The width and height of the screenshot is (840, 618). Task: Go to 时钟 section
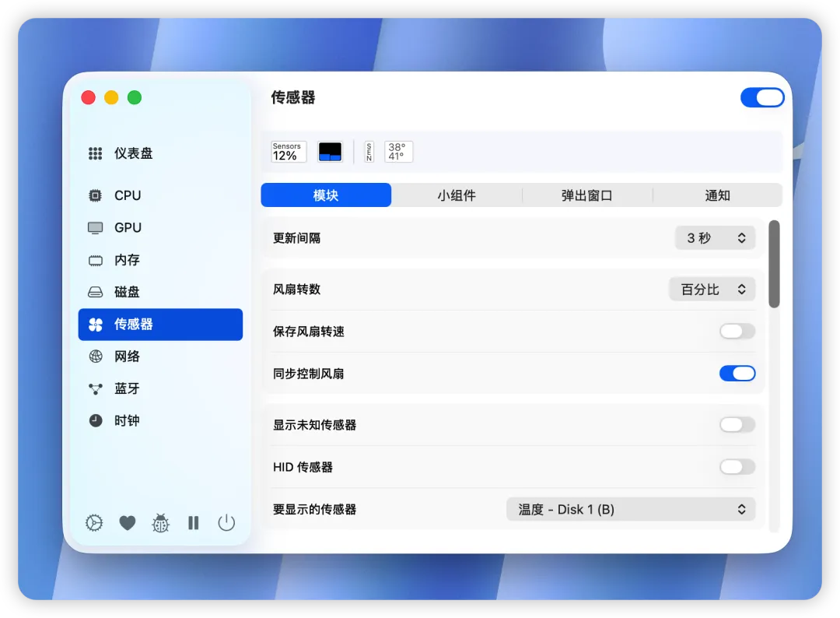[127, 421]
